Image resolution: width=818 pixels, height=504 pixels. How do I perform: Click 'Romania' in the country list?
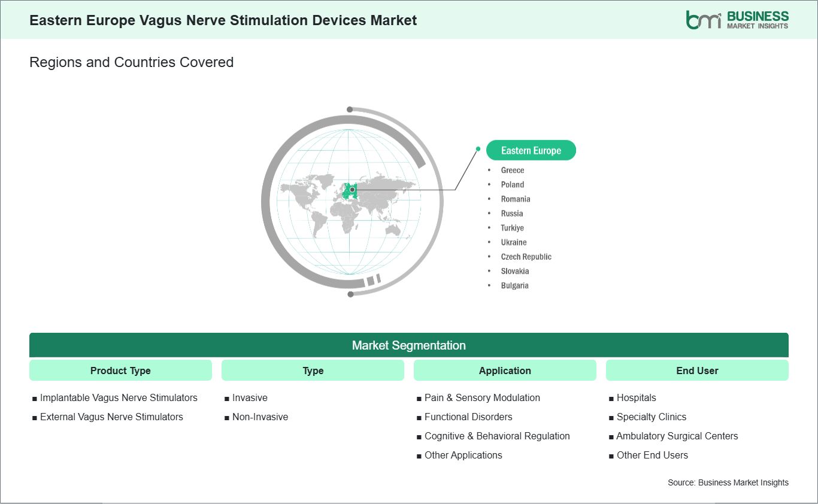pyautogui.click(x=516, y=199)
